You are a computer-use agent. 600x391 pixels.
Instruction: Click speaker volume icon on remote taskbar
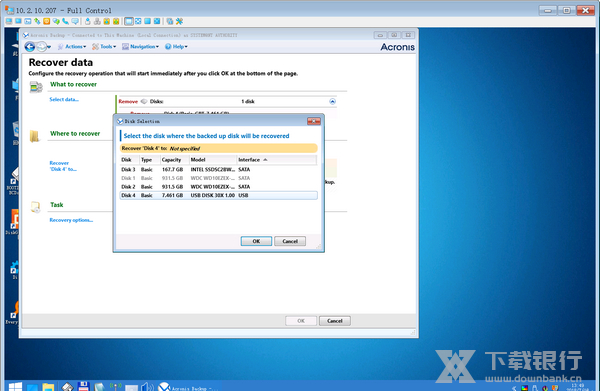(147, 386)
